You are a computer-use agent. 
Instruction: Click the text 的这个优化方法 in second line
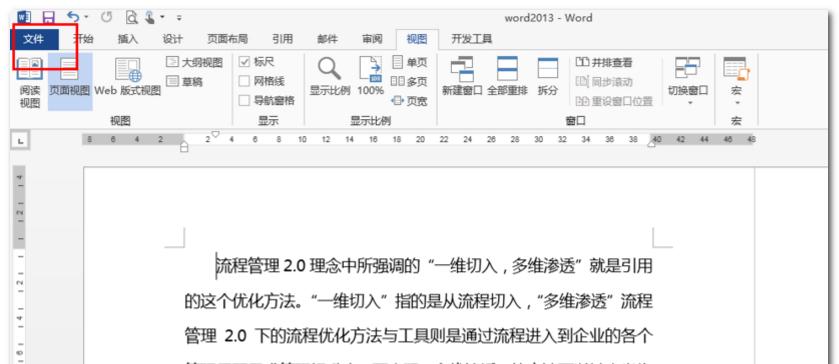(240, 301)
